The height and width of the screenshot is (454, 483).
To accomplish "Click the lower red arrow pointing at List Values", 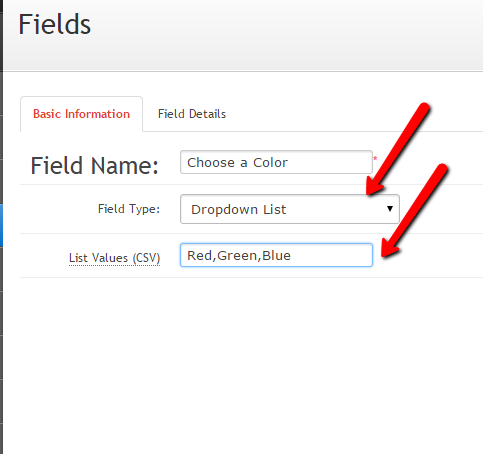I will click(x=413, y=211).
